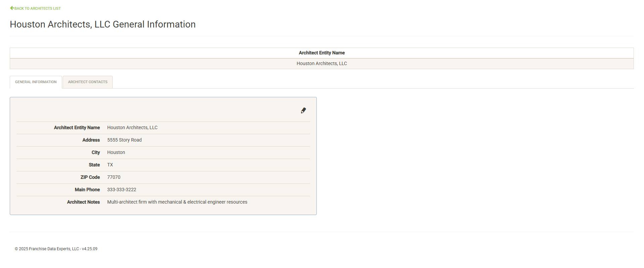Click the green back arrow icon
Image resolution: width=644 pixels, height=268 pixels.
click(12, 8)
